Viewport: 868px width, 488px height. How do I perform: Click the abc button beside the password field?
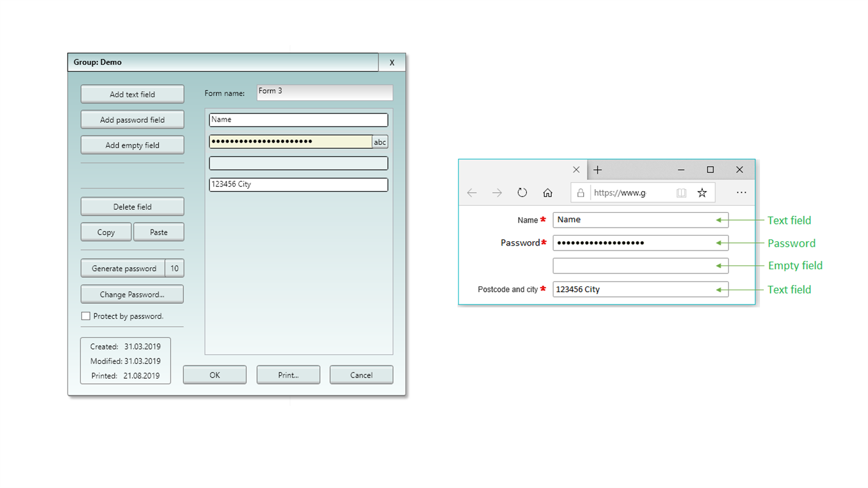click(380, 141)
